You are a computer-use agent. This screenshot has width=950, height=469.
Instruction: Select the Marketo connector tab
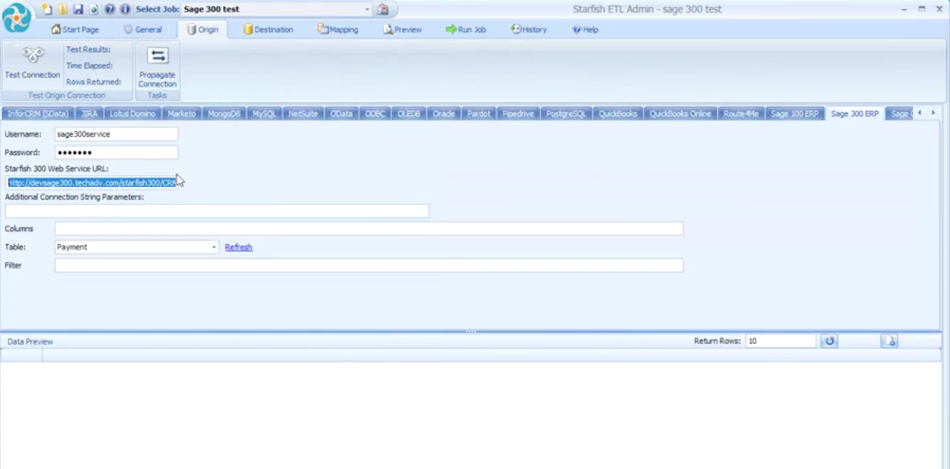pyautogui.click(x=182, y=114)
